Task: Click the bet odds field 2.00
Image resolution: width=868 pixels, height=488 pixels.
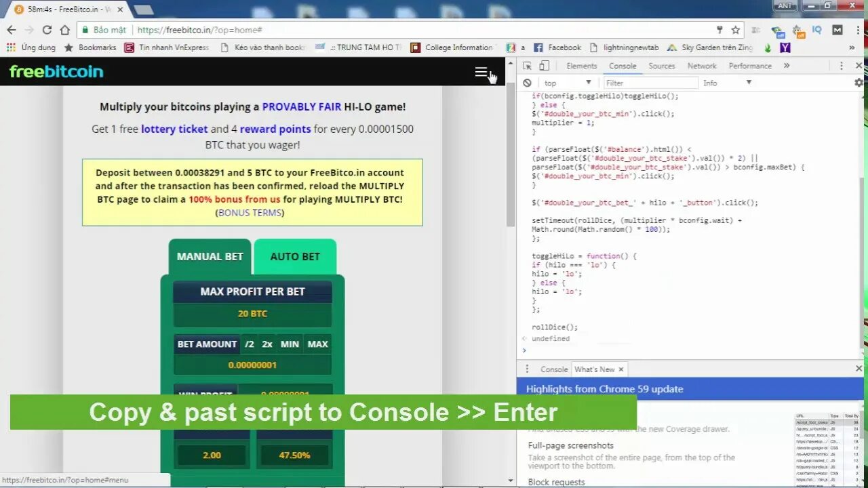Action: coord(212,455)
